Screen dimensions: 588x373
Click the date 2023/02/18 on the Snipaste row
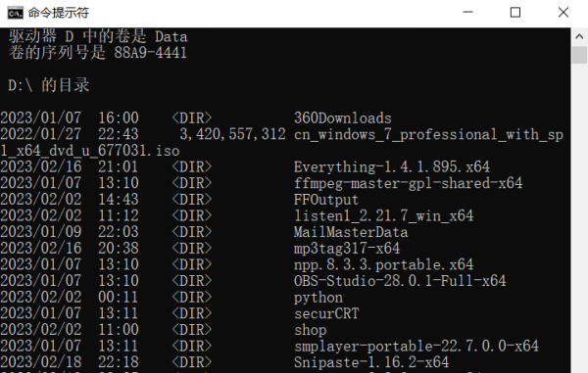pos(40,362)
